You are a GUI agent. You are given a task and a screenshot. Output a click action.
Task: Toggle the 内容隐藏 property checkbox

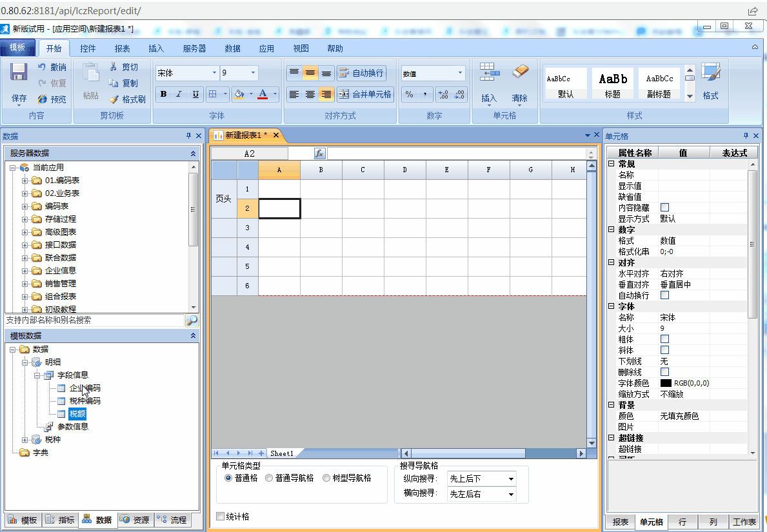click(664, 208)
